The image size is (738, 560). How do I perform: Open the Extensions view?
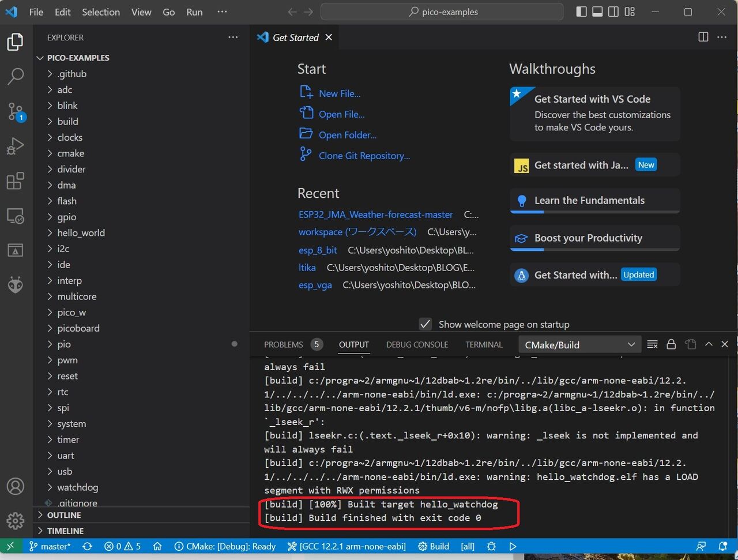[16, 181]
